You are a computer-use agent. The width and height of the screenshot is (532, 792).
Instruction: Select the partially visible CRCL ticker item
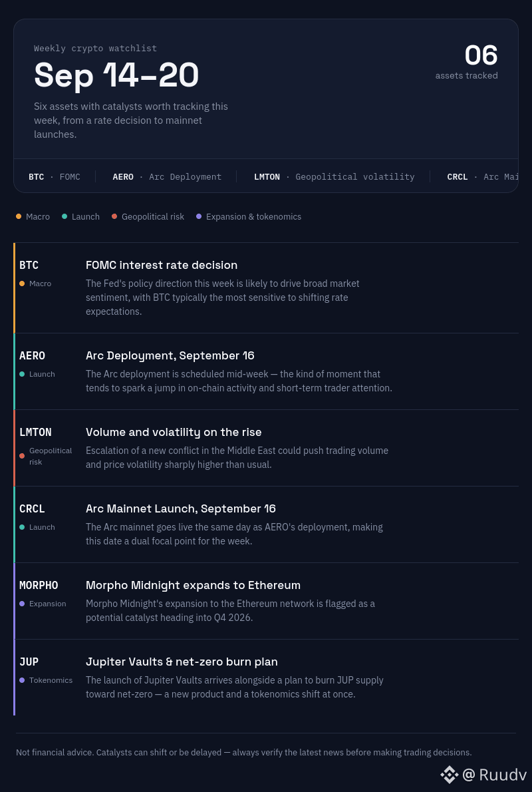click(483, 177)
